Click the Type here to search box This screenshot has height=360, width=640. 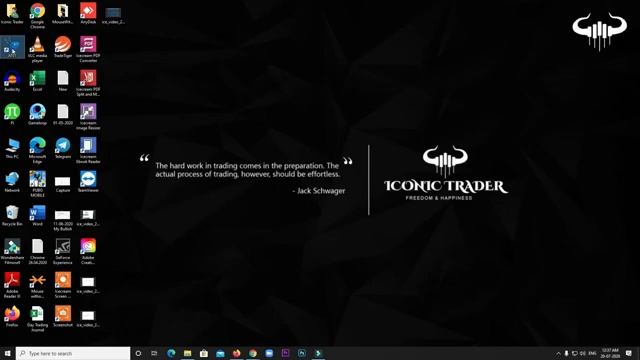coord(73,353)
